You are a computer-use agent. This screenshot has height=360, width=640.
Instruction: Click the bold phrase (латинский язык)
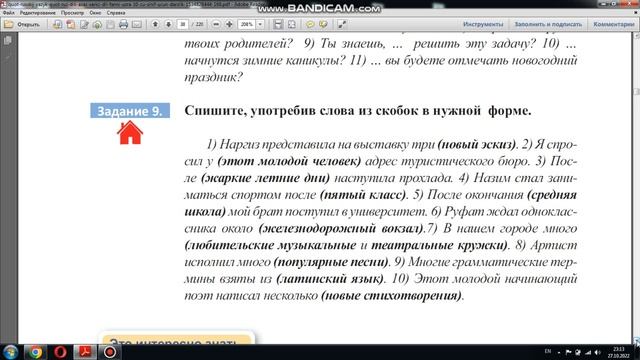(330, 279)
